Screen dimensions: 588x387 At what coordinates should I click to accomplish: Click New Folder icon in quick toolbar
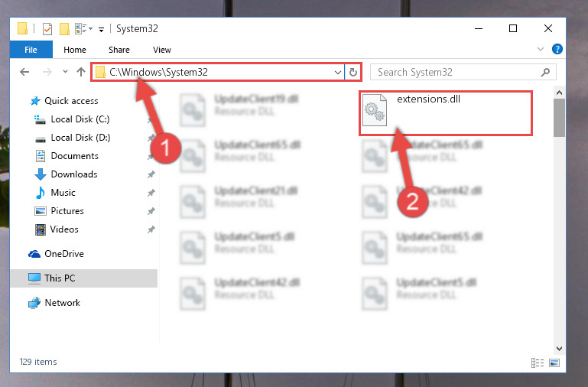(x=64, y=28)
